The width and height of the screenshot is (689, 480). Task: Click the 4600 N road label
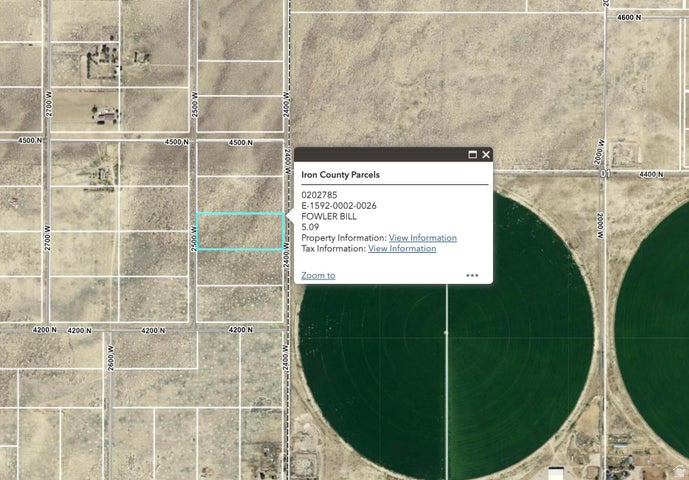click(629, 18)
